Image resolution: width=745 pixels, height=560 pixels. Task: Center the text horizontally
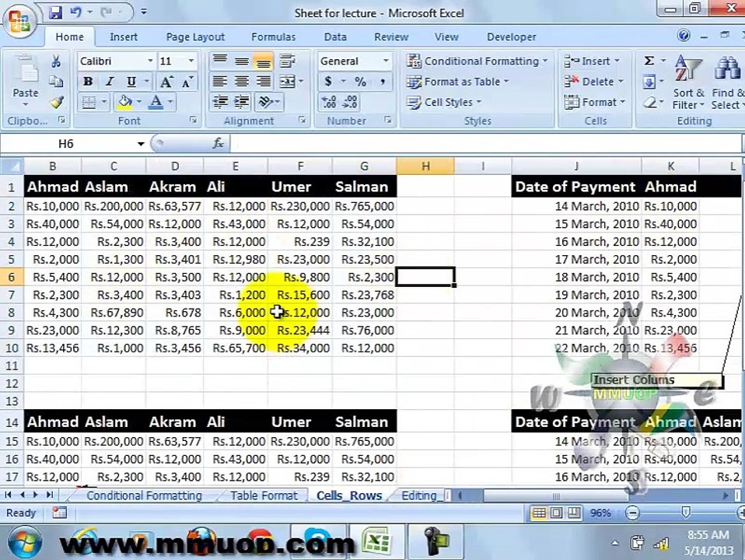(242, 82)
